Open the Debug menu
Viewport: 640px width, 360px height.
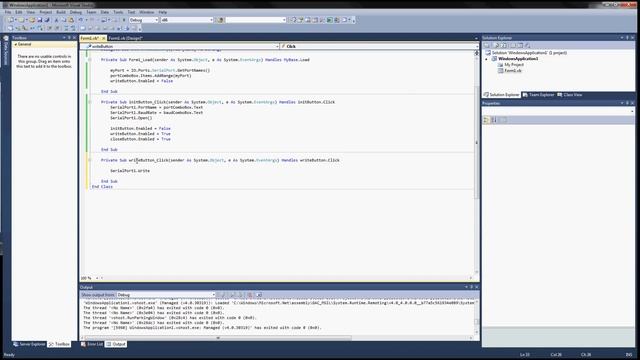pos(76,12)
